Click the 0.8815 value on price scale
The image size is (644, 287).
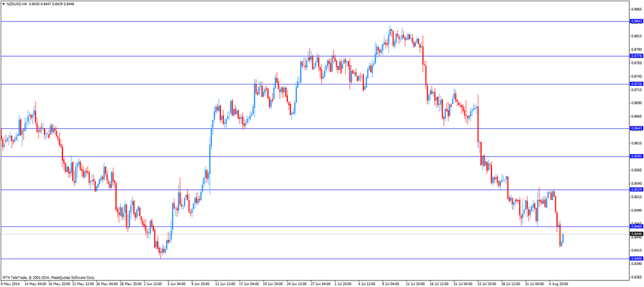pos(637,36)
